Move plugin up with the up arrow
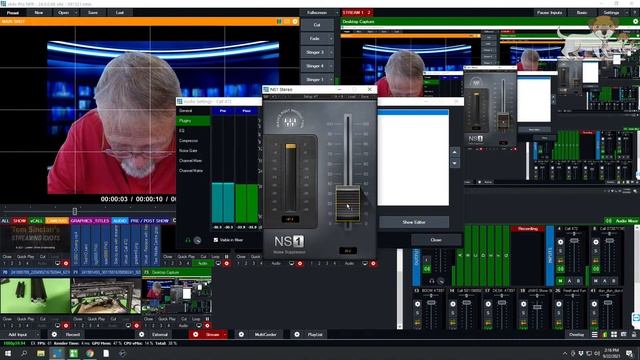 point(455,152)
